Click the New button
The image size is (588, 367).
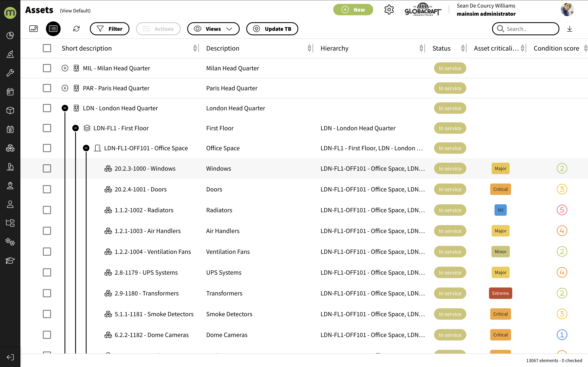[353, 10]
